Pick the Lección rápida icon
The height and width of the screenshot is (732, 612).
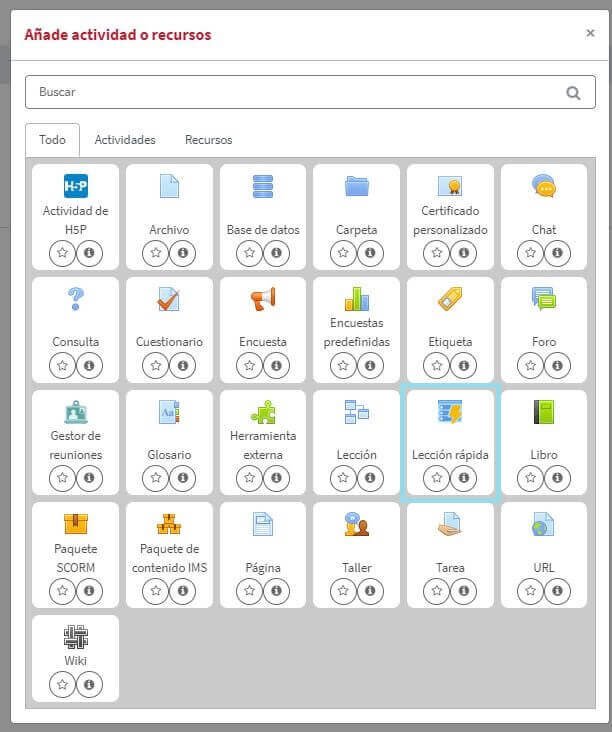tap(450, 412)
